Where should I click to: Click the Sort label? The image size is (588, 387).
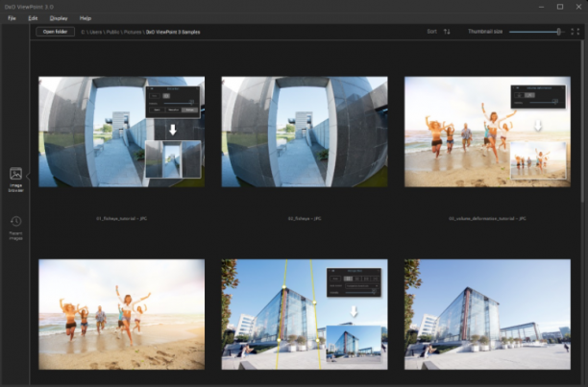[432, 32]
